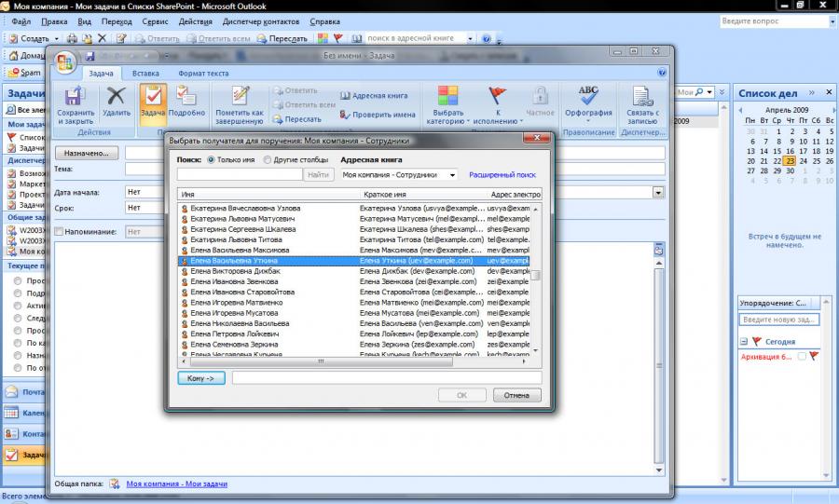Open the Мои search dropdown arrow
The image size is (839, 504).
[709, 92]
